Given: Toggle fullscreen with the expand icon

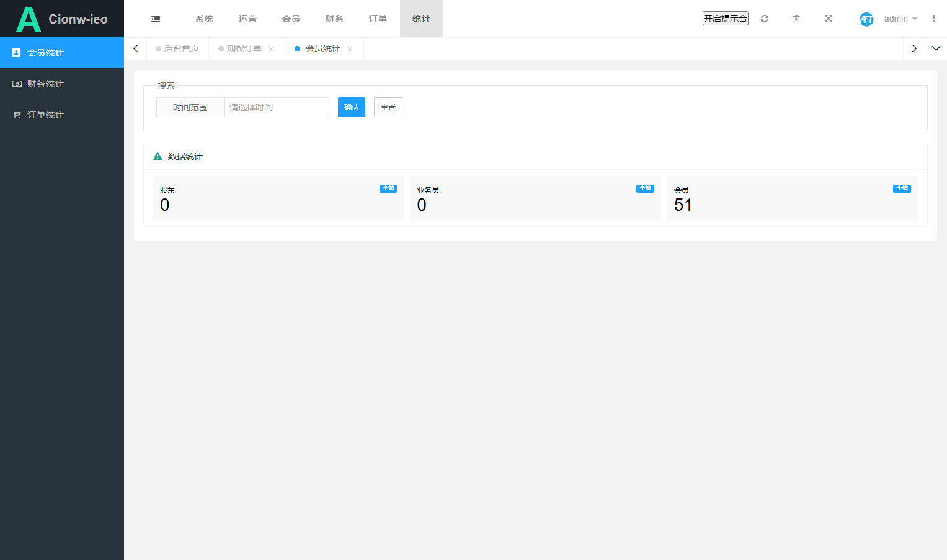Looking at the screenshot, I should pyautogui.click(x=829, y=19).
